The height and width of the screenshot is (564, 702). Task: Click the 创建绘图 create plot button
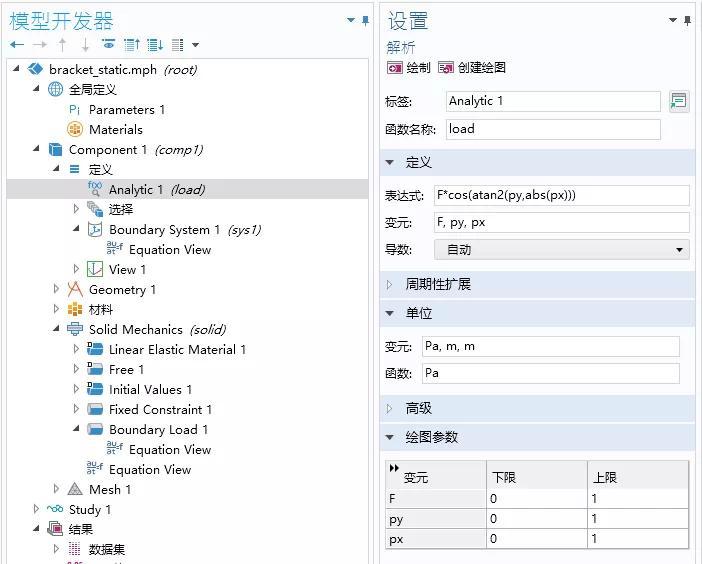(472, 68)
